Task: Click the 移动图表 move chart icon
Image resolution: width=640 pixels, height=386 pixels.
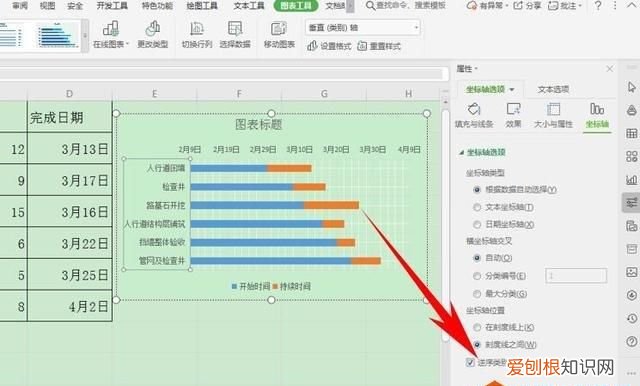Action: (x=279, y=29)
